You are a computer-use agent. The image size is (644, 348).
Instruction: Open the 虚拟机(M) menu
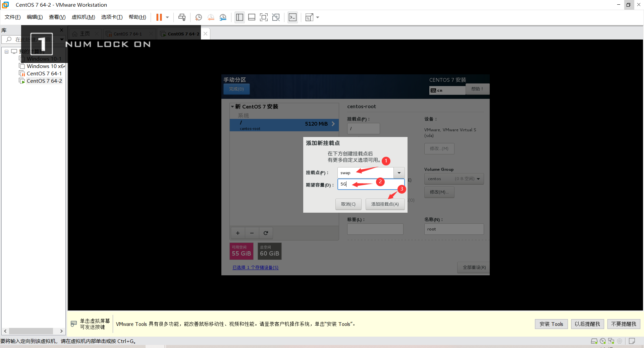[84, 17]
